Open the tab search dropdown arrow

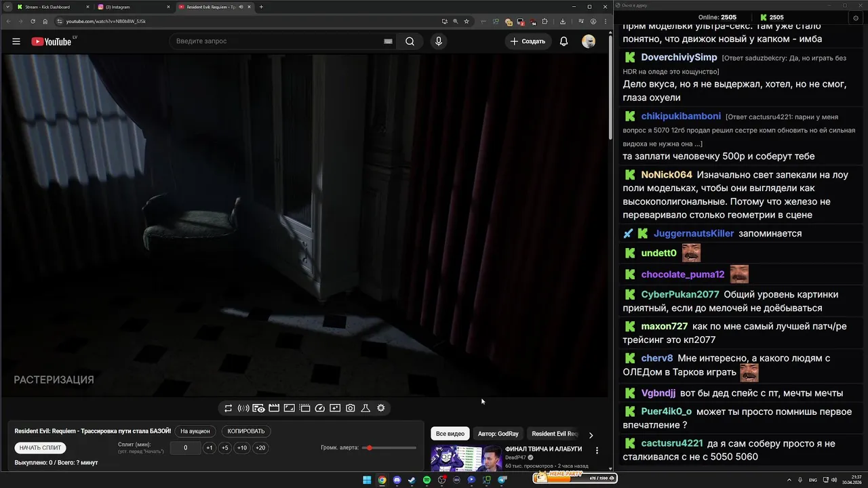[x=6, y=7]
